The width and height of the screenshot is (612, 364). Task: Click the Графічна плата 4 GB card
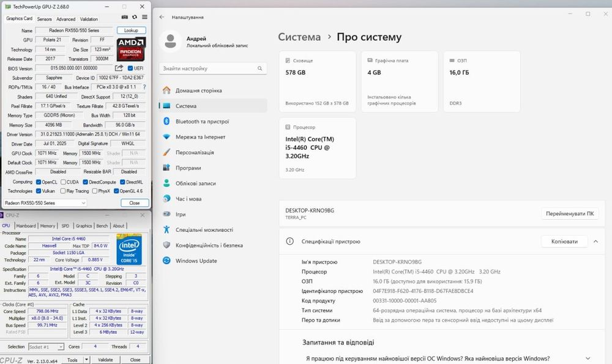(x=400, y=81)
